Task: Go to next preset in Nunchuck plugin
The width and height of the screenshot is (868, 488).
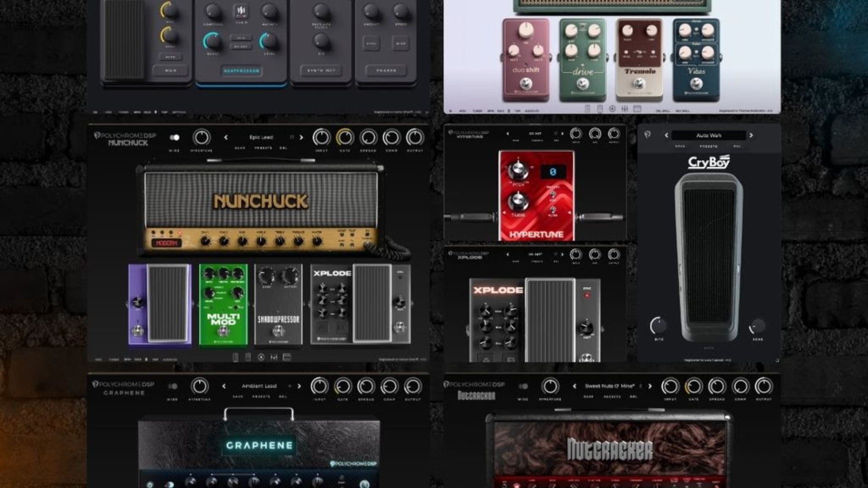Action: tap(301, 137)
